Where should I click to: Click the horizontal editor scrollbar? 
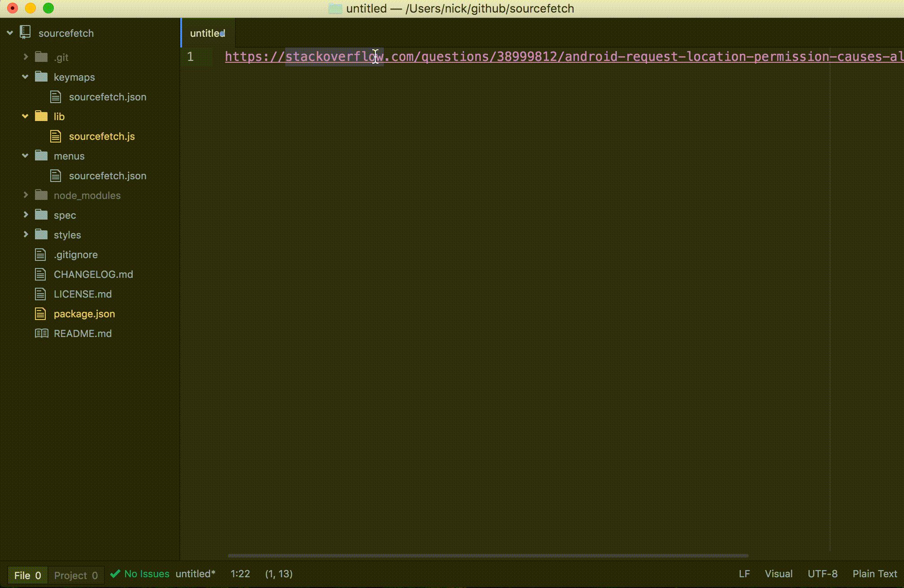(x=488, y=556)
